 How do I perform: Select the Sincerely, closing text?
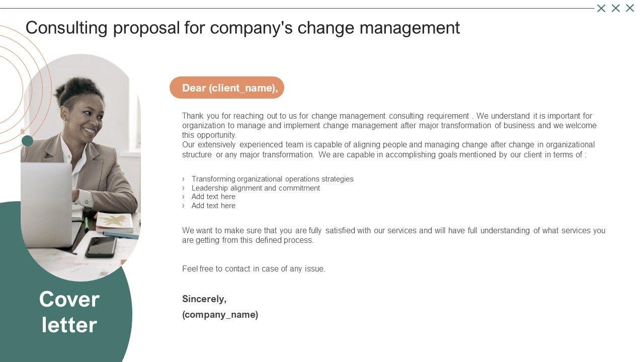[x=204, y=299]
